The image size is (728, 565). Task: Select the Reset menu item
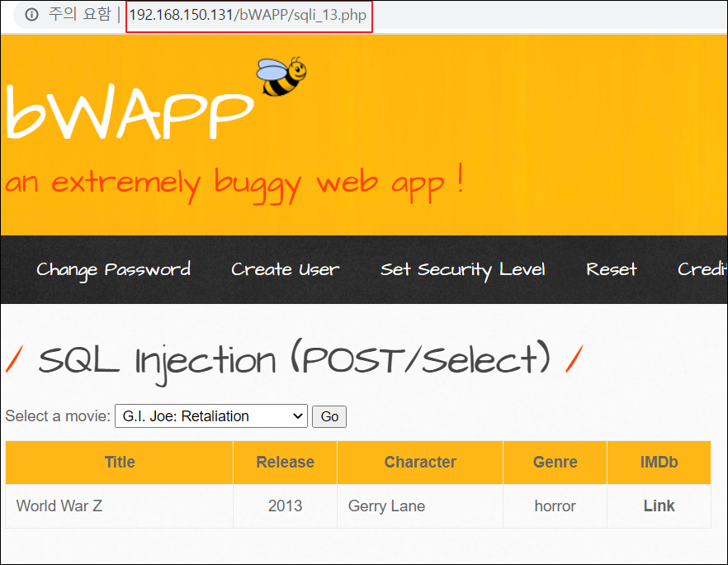tap(612, 269)
